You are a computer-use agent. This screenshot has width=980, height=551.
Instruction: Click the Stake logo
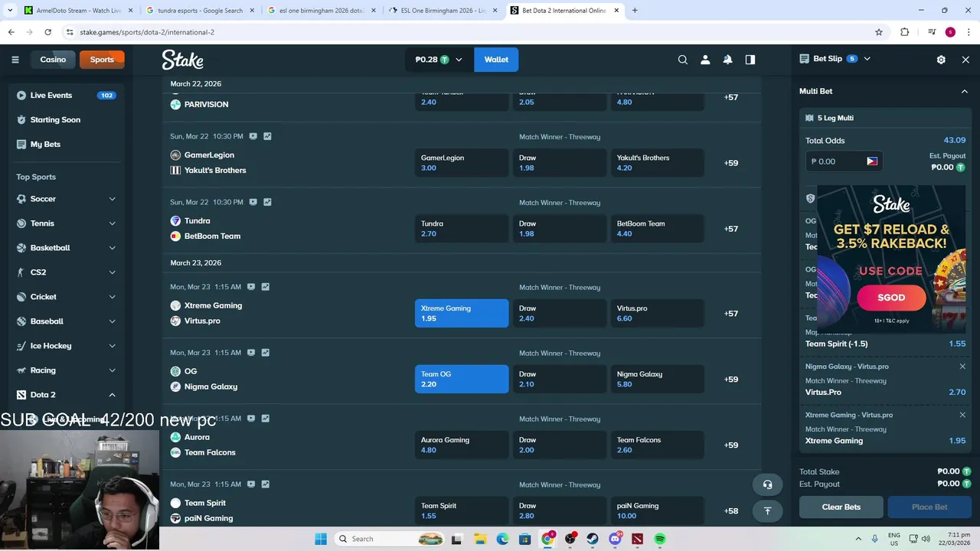(x=182, y=60)
